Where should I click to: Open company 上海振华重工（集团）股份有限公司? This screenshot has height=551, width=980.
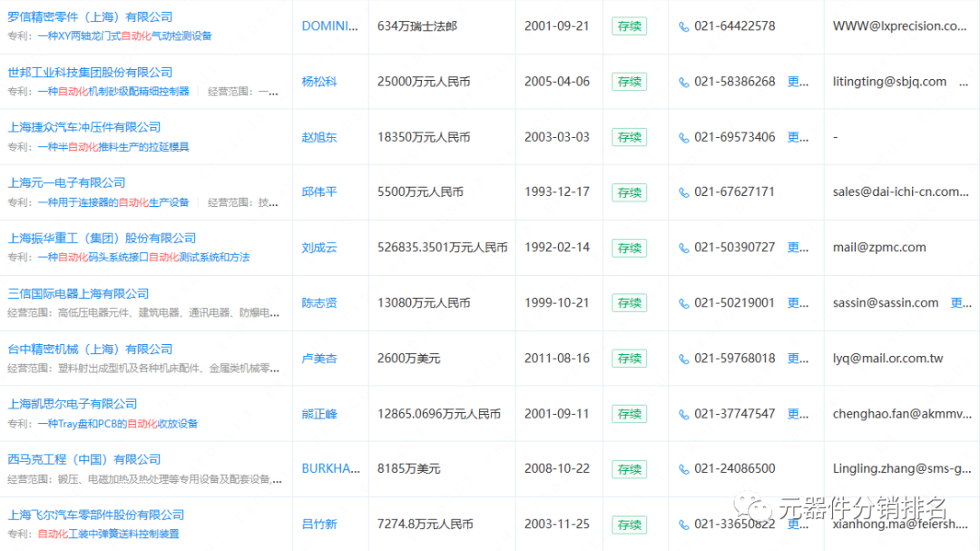pyautogui.click(x=102, y=239)
